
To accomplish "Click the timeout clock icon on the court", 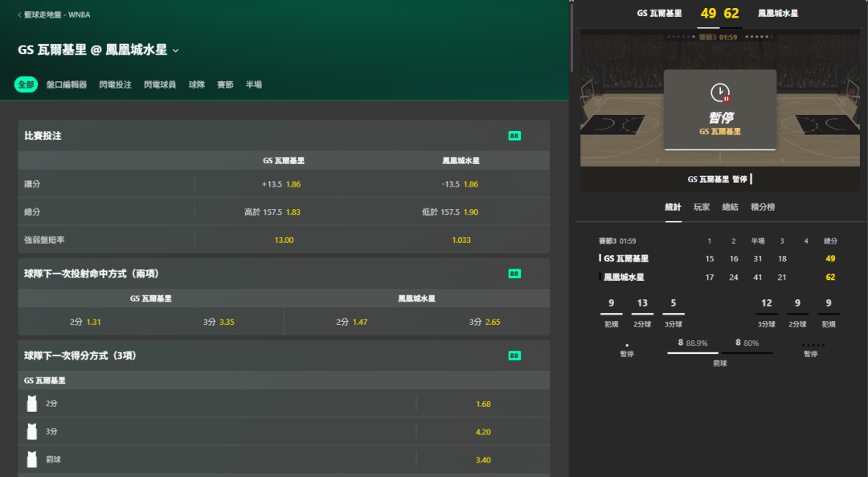I will click(719, 93).
